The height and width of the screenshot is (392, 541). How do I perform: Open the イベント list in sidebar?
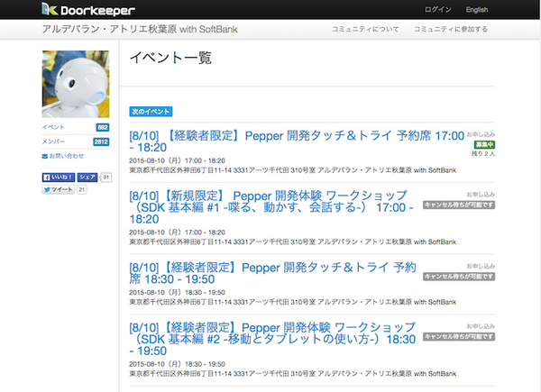(x=54, y=128)
